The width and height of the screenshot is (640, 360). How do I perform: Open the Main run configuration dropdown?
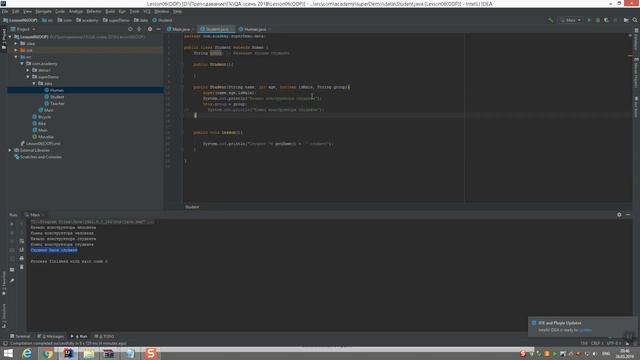(571, 20)
